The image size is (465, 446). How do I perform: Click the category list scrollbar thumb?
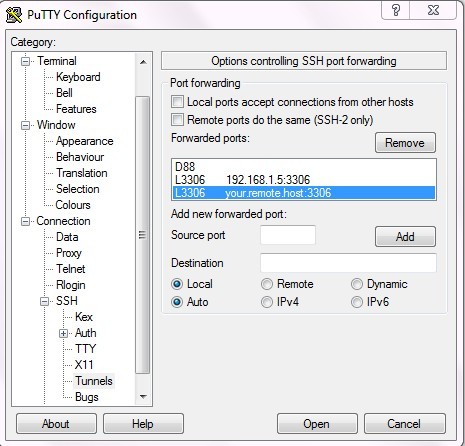coord(143,235)
